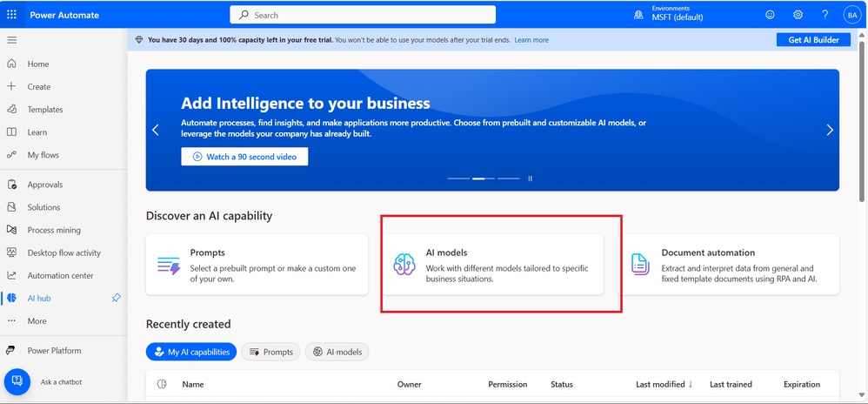Click the Status column header

point(562,384)
